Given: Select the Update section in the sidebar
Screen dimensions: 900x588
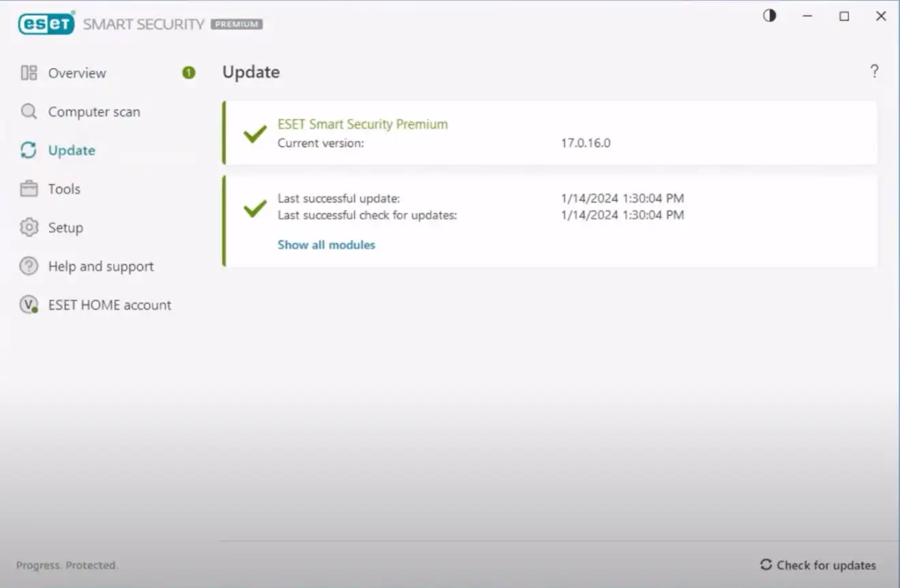Looking at the screenshot, I should click(72, 151).
